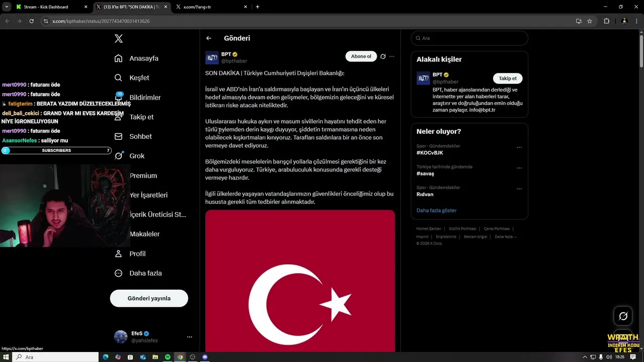This screenshot has width=644, height=362.
Task: Click the browser back arrow
Action: click(x=7, y=21)
